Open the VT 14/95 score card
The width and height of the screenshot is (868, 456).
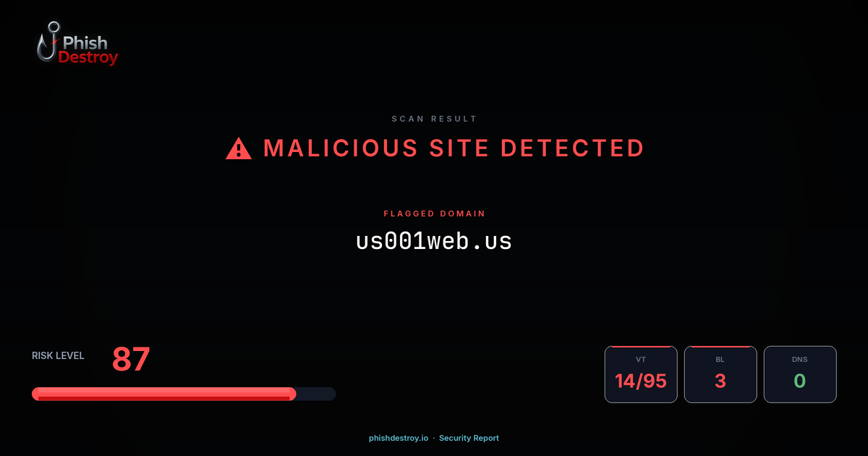pyautogui.click(x=641, y=374)
